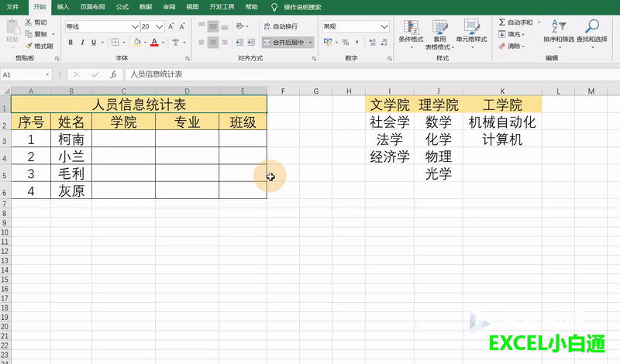Select the Format Painter (格式刷) brush

29,46
